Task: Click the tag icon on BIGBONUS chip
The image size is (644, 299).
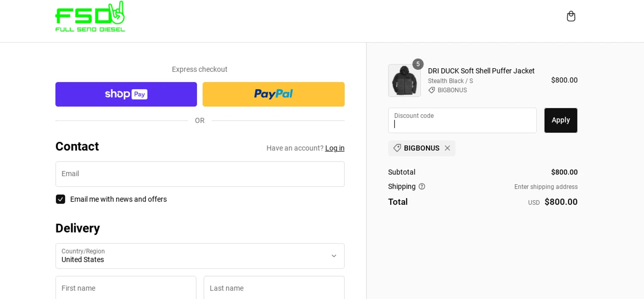Action: coord(397,148)
